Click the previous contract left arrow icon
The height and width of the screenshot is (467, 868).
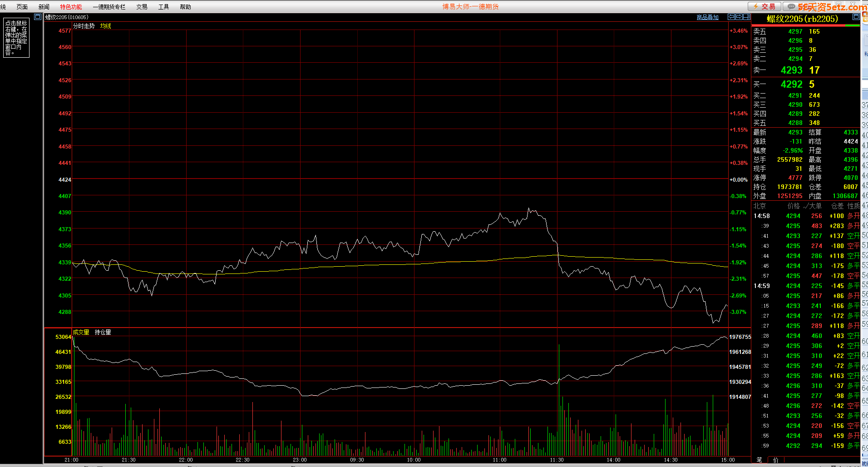tap(731, 17)
